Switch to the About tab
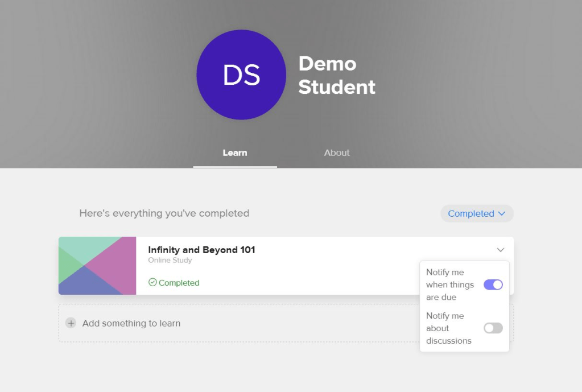This screenshot has height=392, width=582. tap(337, 152)
